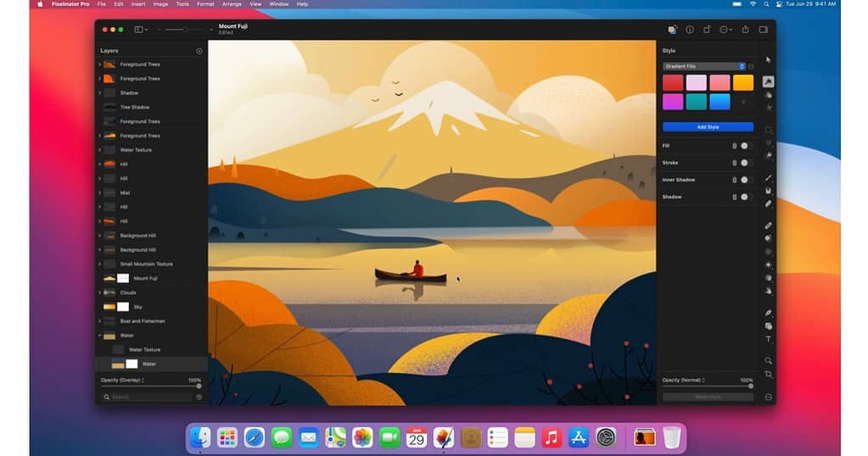This screenshot has width=868, height=456.
Task: Click the layer Search field
Action: click(x=148, y=397)
